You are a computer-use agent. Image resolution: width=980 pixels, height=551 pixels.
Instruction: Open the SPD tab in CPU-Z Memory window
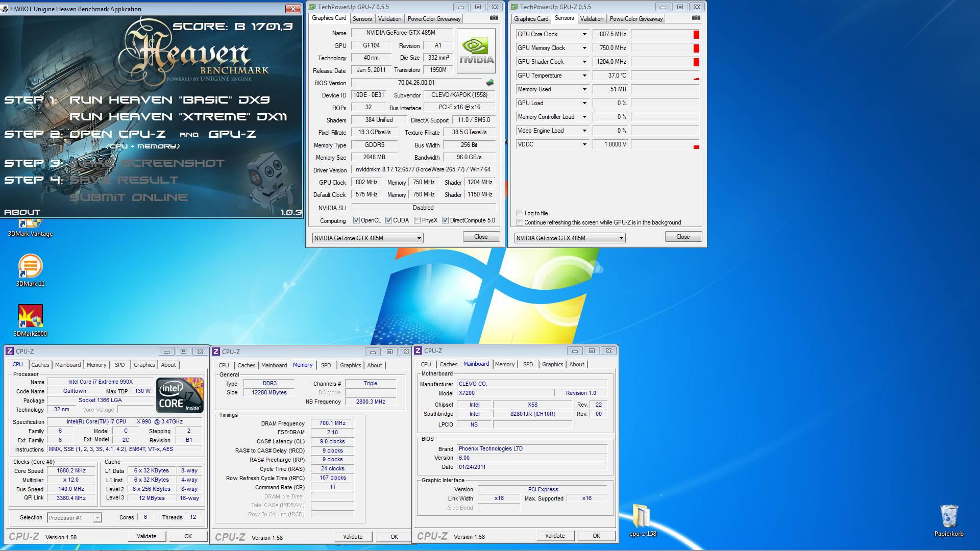tap(326, 365)
